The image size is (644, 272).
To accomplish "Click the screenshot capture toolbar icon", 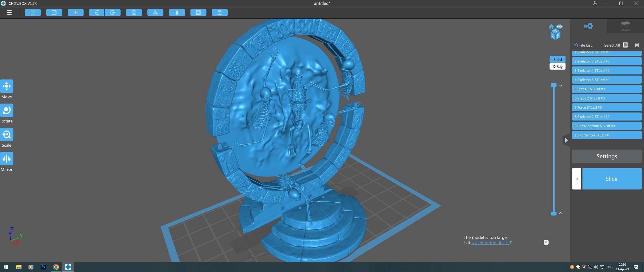I will click(x=75, y=13).
